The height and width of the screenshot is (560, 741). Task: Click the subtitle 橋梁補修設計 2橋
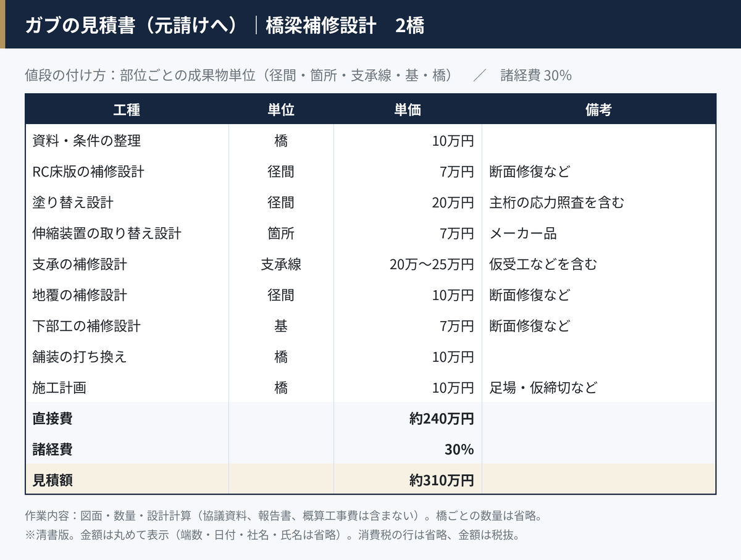click(345, 25)
